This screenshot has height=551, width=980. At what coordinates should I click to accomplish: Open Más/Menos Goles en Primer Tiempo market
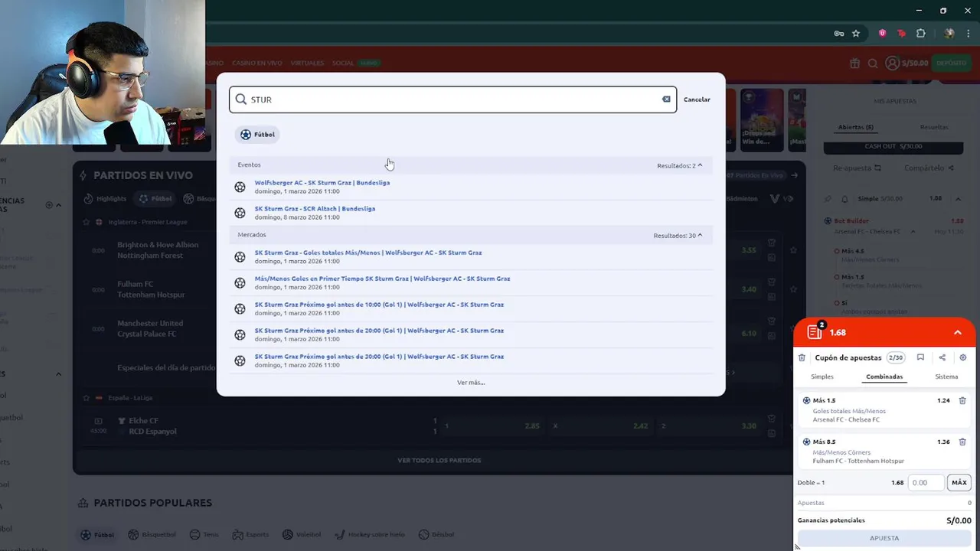click(x=382, y=279)
